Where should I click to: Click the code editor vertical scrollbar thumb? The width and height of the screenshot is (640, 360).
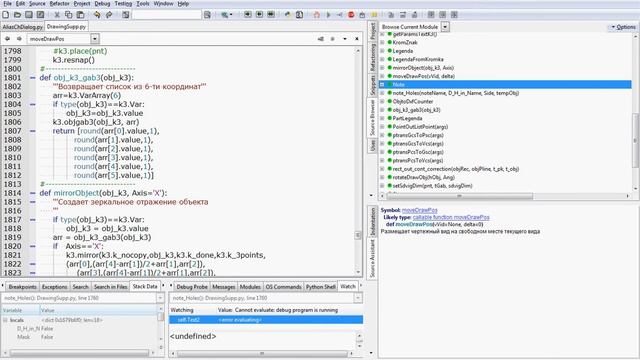[x=358, y=235]
